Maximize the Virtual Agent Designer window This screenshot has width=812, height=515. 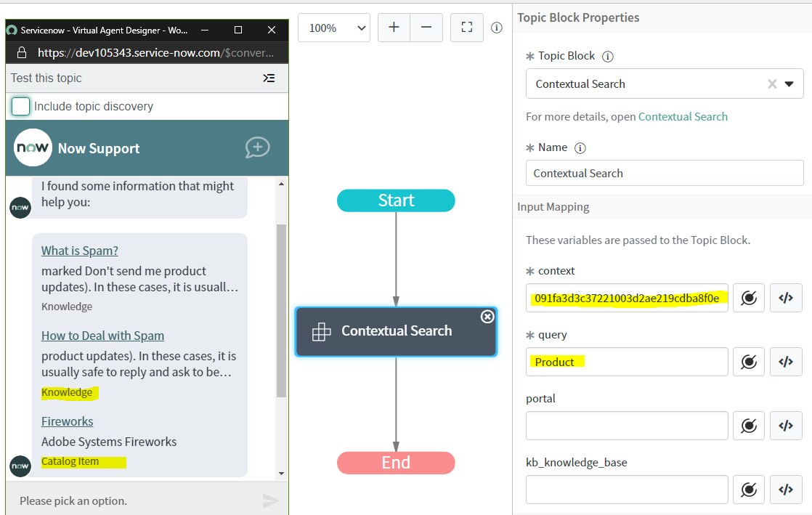point(238,30)
